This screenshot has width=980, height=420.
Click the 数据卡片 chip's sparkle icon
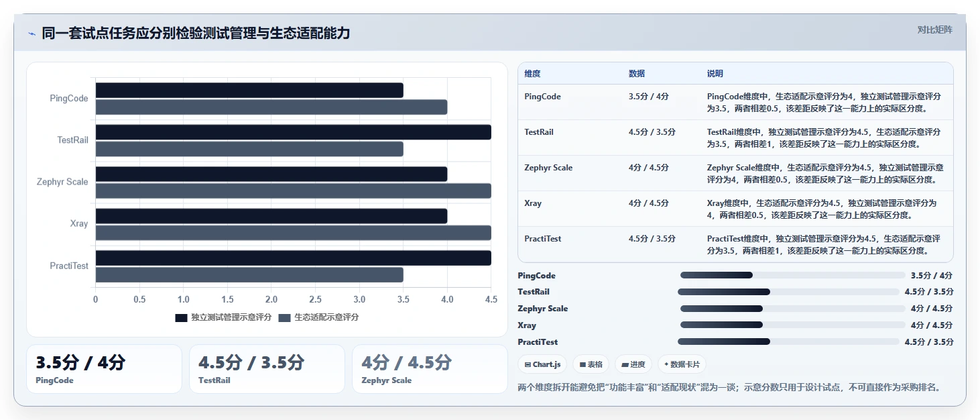pos(666,364)
